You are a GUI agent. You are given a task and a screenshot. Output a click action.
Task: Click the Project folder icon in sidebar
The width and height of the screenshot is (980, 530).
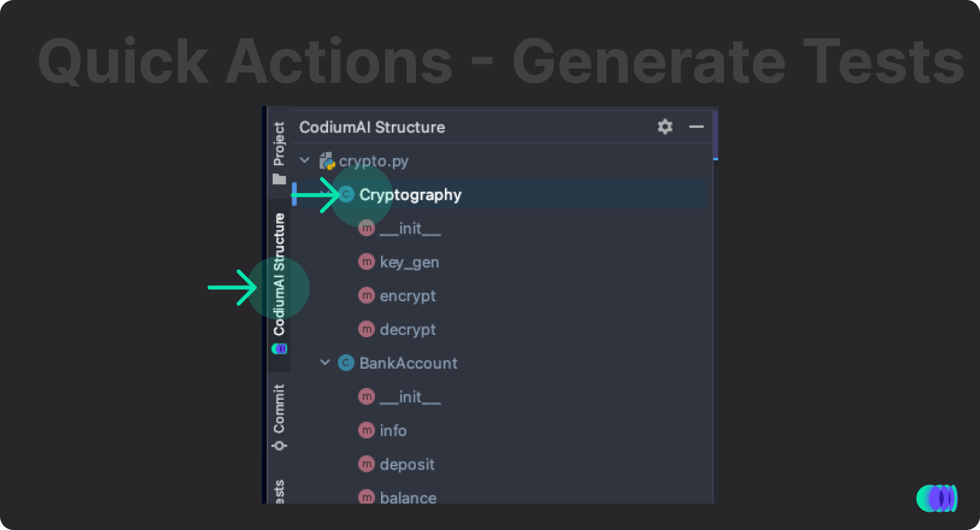click(x=279, y=179)
